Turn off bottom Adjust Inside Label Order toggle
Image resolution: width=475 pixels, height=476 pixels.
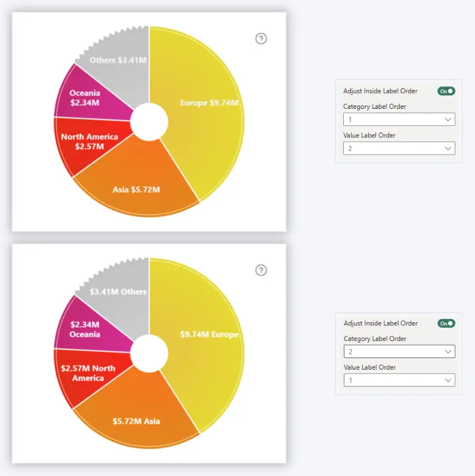[446, 323]
